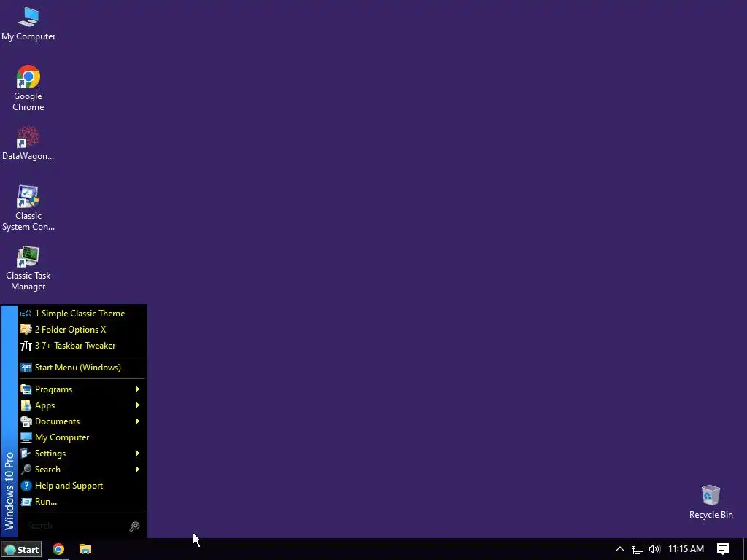Open the Recycle Bin
This screenshot has width=747, height=560.
coord(711,502)
